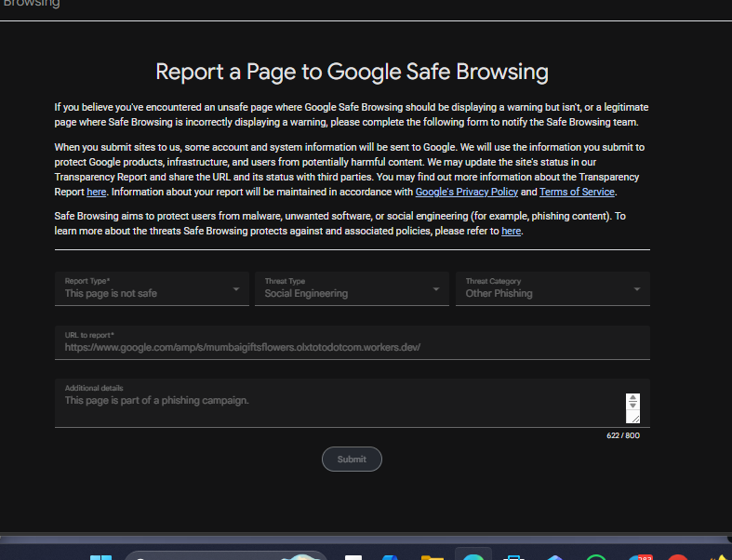Expand the Threat Category dropdown
732x560 pixels.
click(637, 289)
